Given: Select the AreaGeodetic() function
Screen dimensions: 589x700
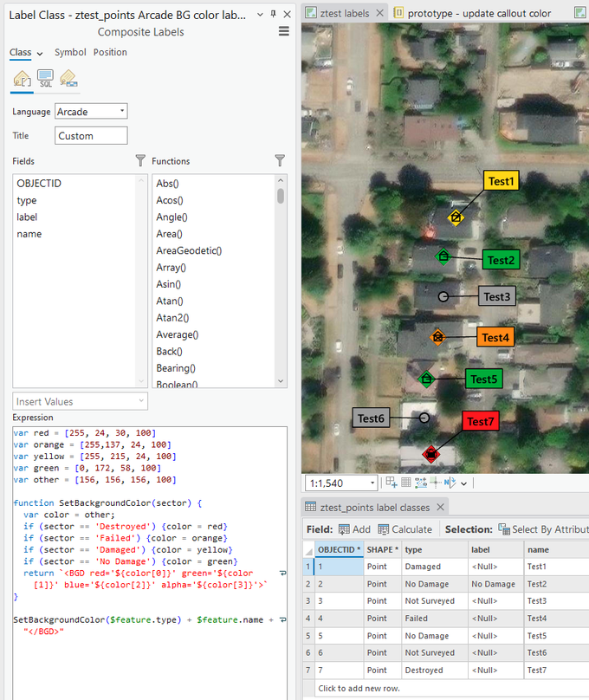Looking at the screenshot, I should (189, 251).
